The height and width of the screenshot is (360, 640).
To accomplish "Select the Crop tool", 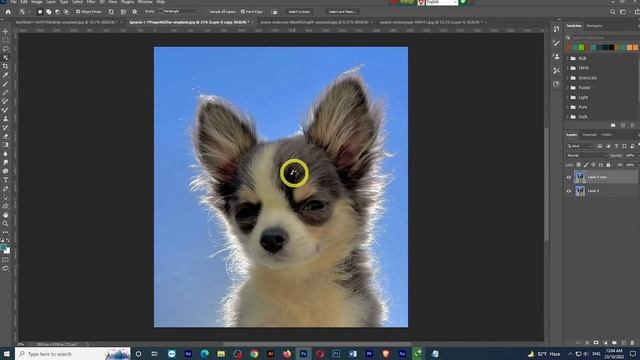I will click(5, 66).
